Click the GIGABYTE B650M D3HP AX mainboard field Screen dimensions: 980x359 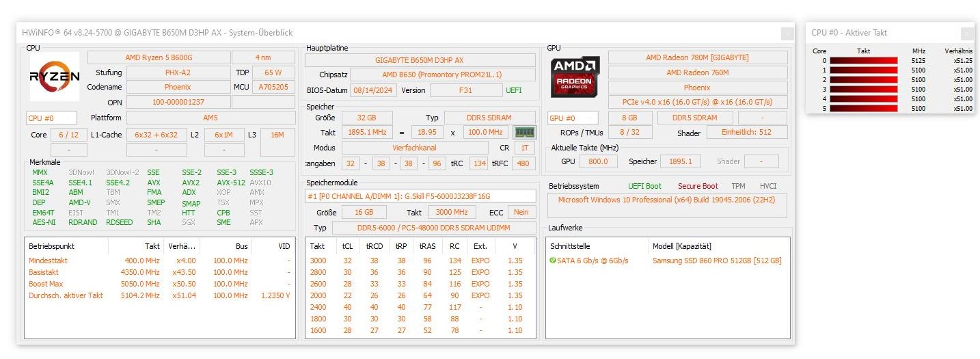coord(419,60)
